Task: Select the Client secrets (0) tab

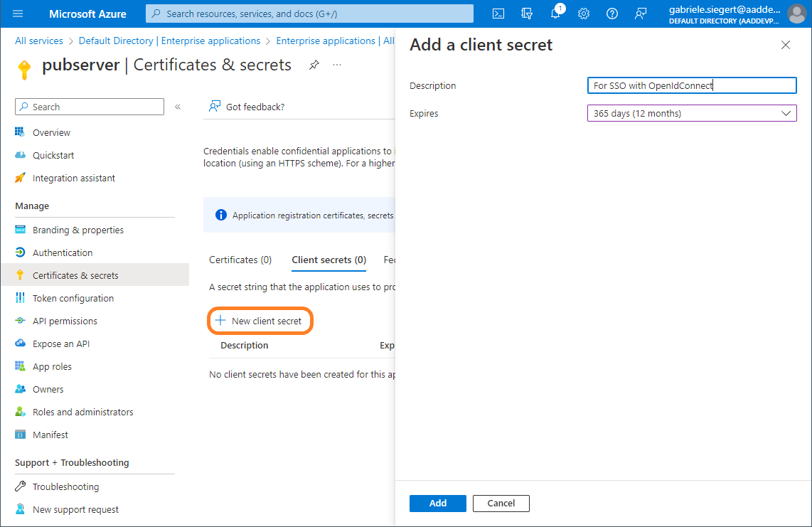Action: (x=328, y=260)
